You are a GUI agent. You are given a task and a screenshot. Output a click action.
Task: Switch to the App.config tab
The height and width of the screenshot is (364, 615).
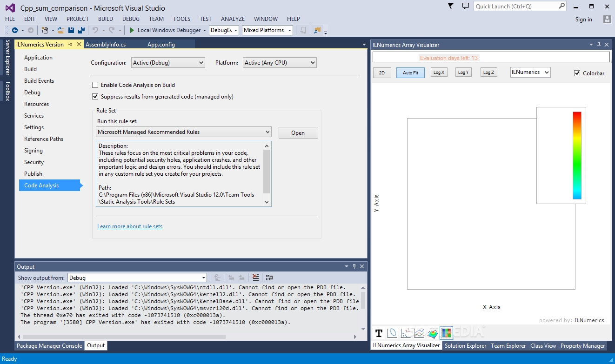click(x=161, y=45)
